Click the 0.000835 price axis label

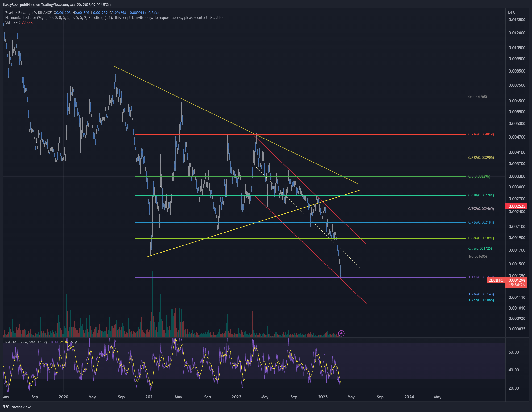coord(517,329)
